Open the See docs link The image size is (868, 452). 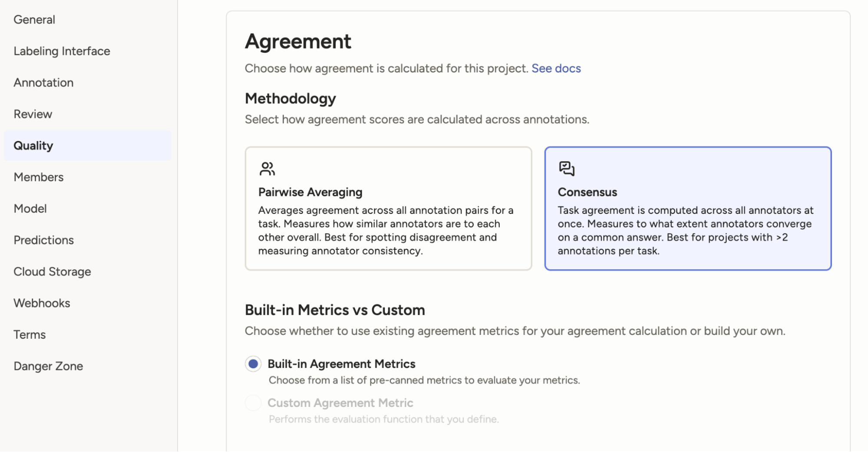pos(556,69)
